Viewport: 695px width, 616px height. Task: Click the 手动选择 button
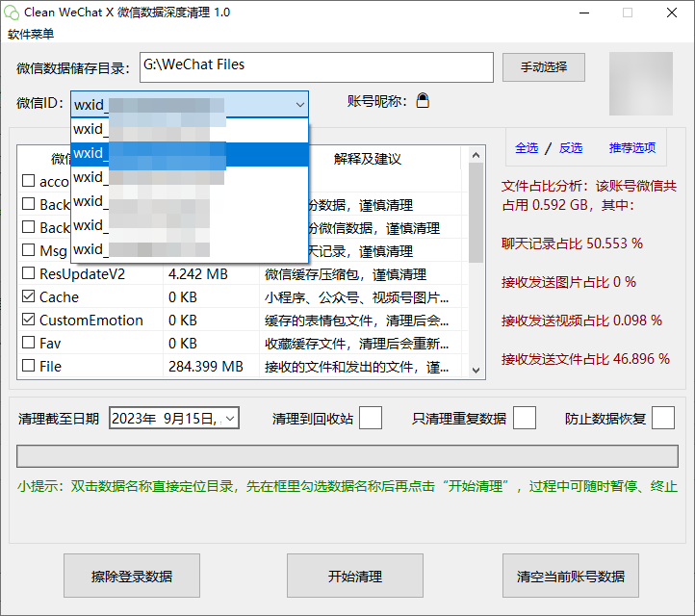click(x=544, y=67)
